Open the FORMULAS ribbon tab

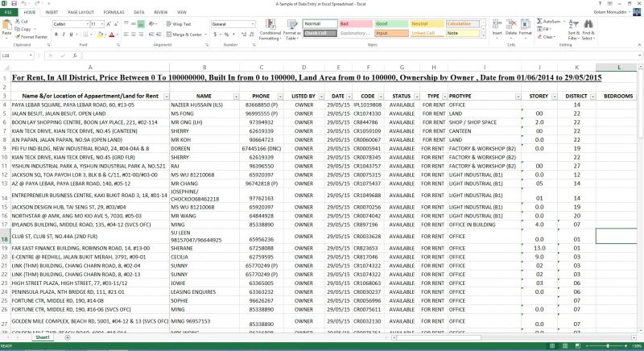(x=113, y=13)
